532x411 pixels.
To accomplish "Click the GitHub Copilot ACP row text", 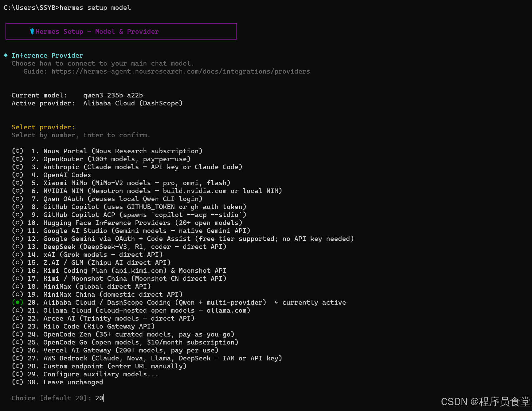I will coord(145,215).
